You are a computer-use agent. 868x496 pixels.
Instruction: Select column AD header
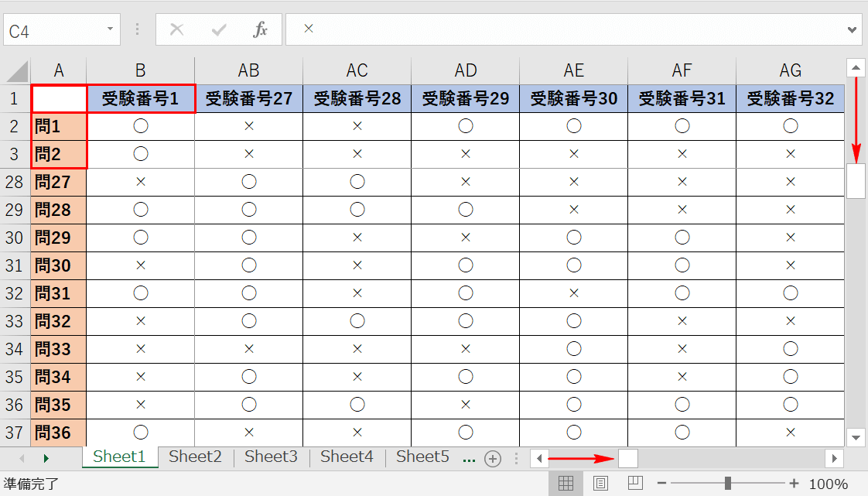(465, 70)
